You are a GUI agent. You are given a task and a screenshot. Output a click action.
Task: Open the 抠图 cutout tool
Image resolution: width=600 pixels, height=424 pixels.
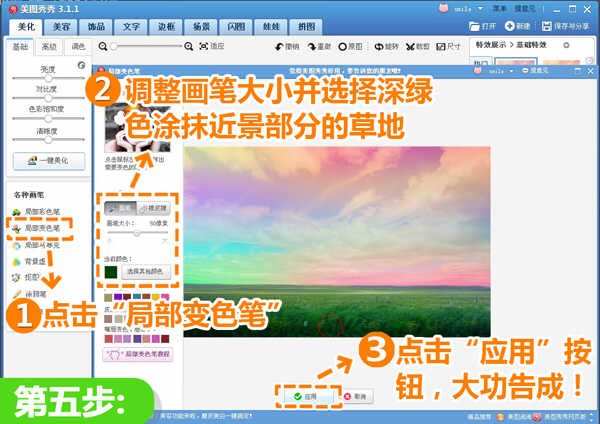point(26,277)
